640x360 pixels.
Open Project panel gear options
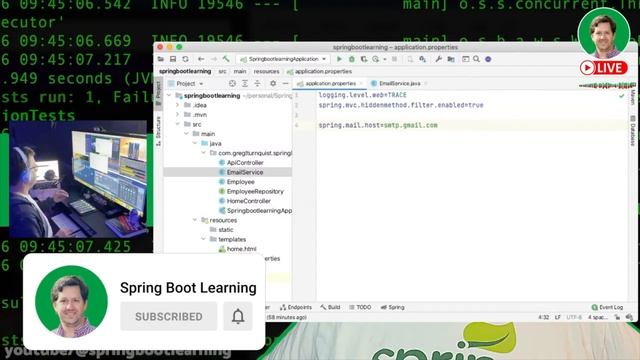click(273, 83)
